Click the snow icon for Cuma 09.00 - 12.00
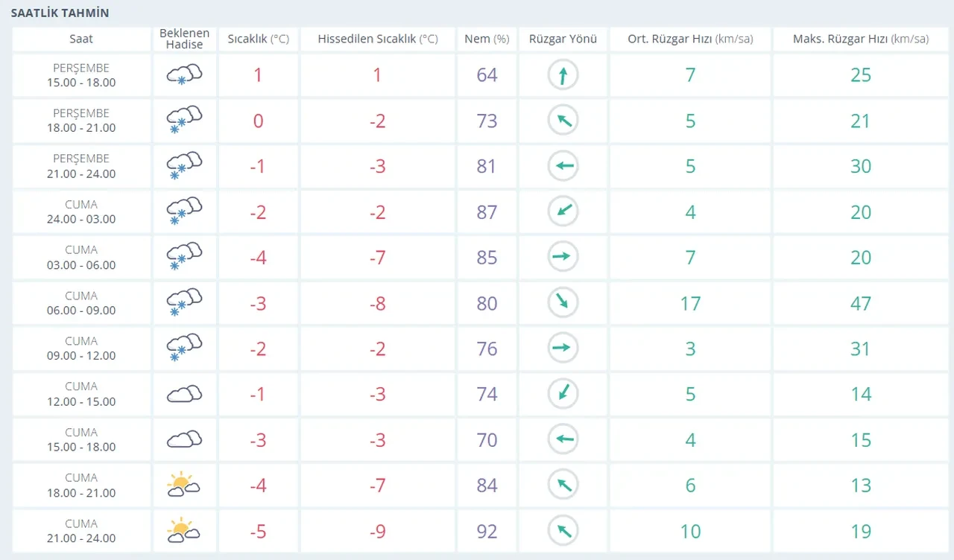The image size is (954, 560). [x=184, y=348]
